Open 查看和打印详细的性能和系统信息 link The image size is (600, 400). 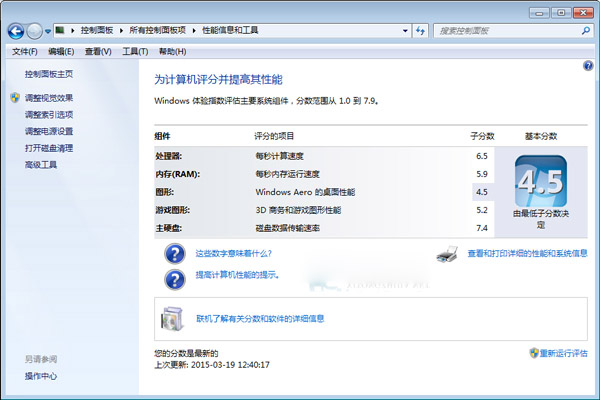pyautogui.click(x=527, y=253)
